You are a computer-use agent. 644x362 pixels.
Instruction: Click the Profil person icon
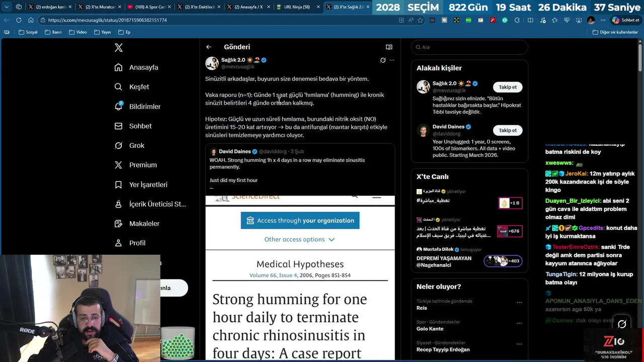pyautogui.click(x=118, y=243)
